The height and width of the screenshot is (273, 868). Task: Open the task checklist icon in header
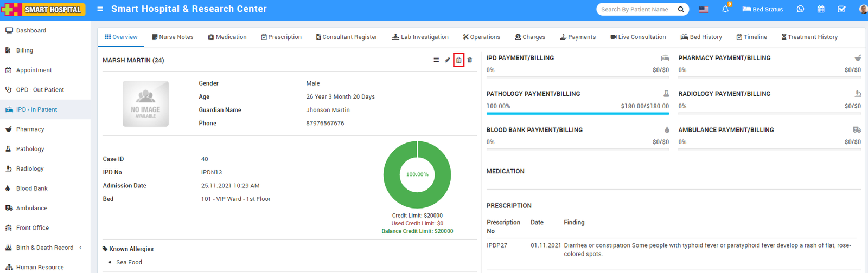click(841, 9)
